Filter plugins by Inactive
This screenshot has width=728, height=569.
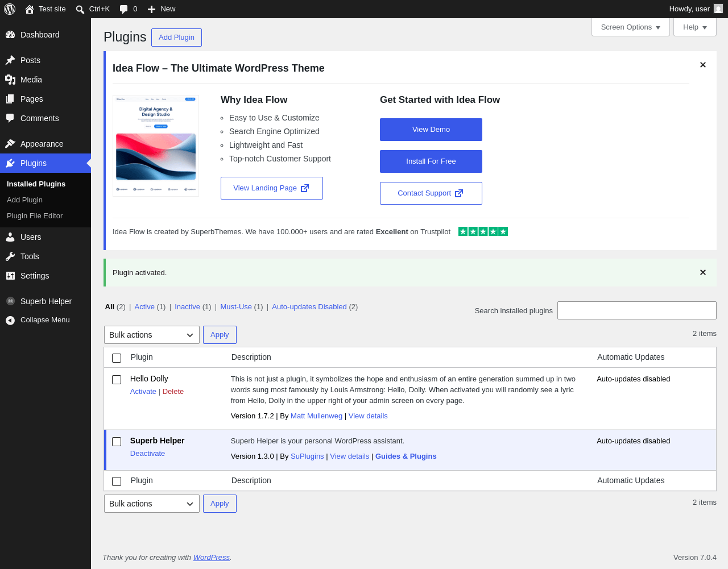(x=187, y=307)
